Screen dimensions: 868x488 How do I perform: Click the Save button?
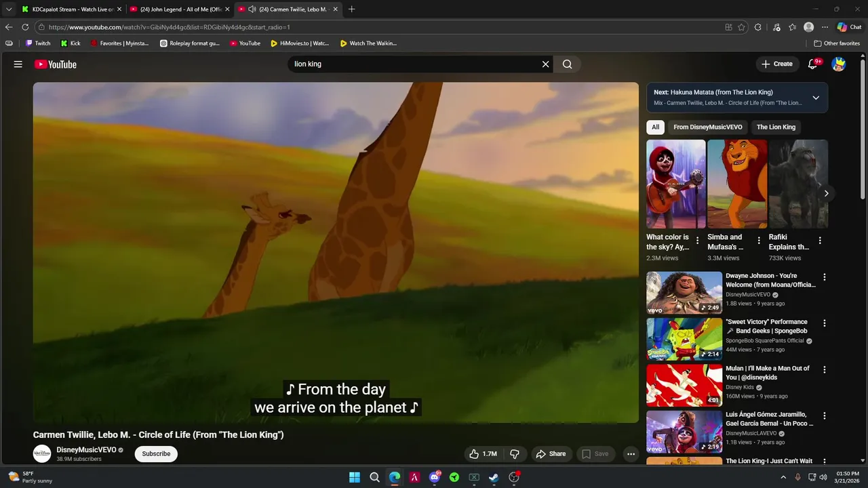pos(595,454)
